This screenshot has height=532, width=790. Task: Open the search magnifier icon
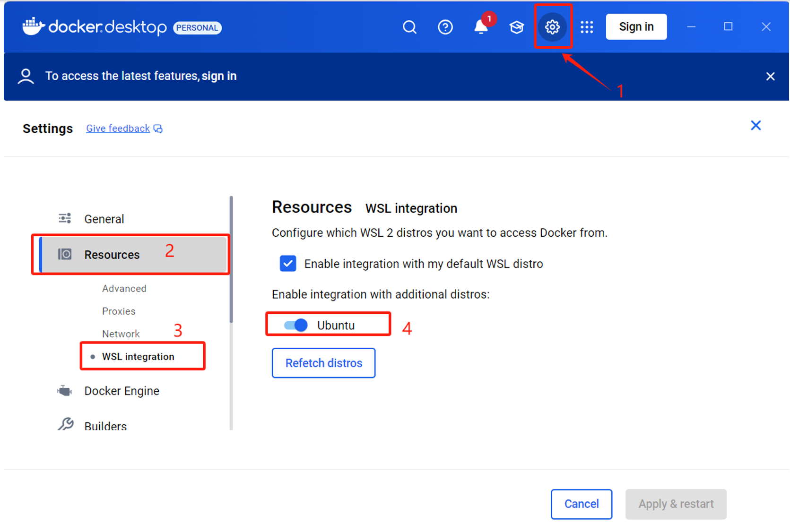(x=409, y=27)
